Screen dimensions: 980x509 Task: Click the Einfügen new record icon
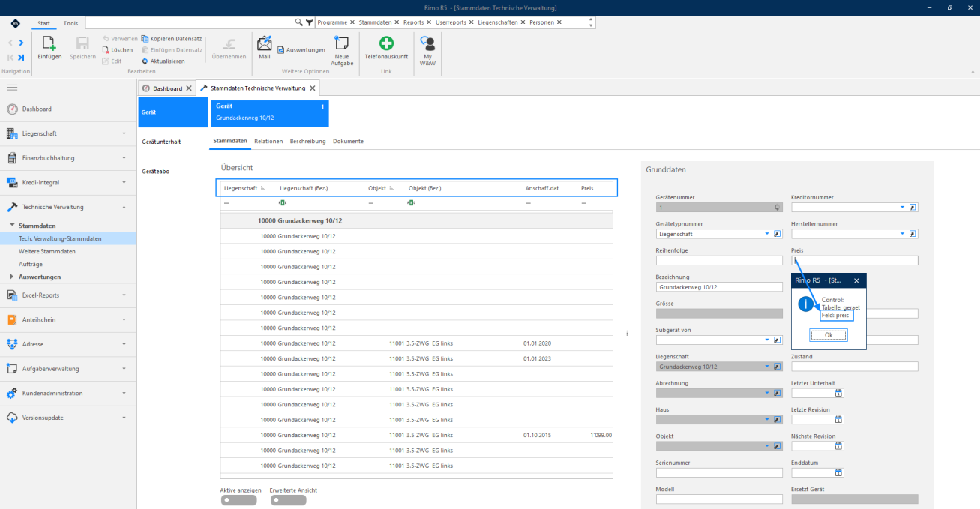pos(49,43)
